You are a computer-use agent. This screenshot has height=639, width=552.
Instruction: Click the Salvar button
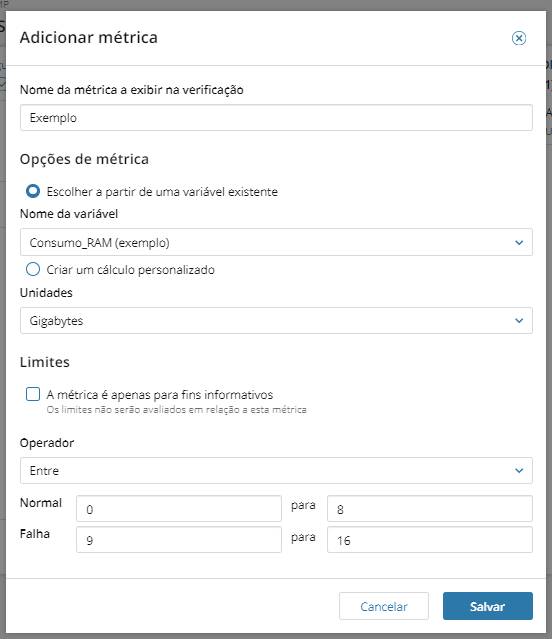pyautogui.click(x=488, y=606)
